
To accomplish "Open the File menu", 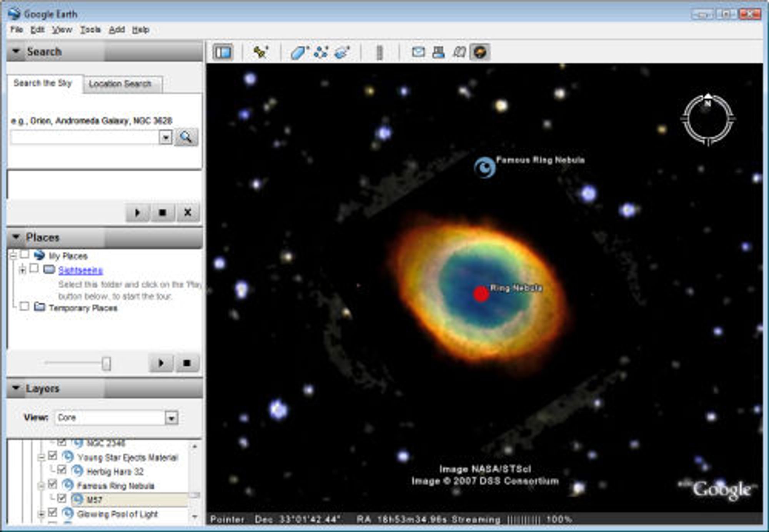I will [17, 30].
